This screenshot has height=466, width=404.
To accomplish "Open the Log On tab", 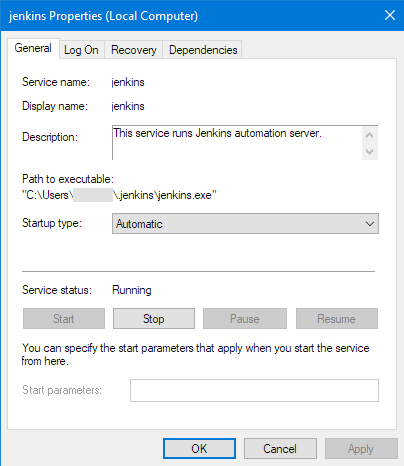I will point(81,50).
